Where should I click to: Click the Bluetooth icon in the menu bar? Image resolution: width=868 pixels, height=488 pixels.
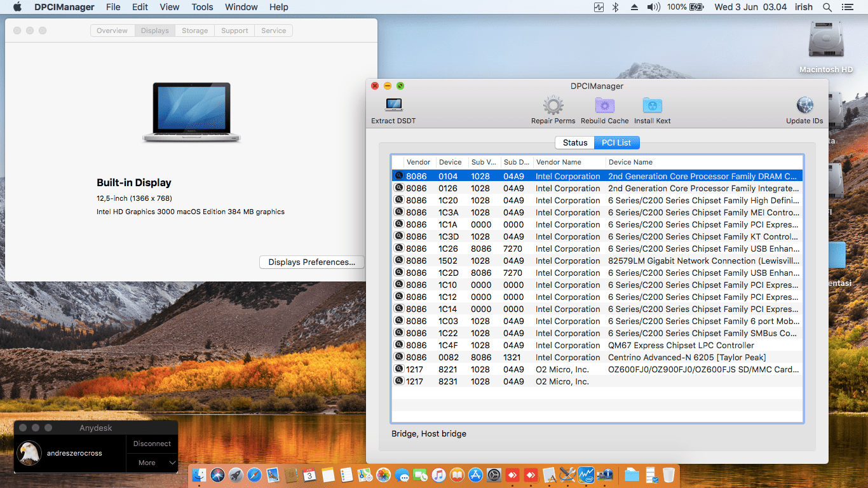[x=615, y=7]
